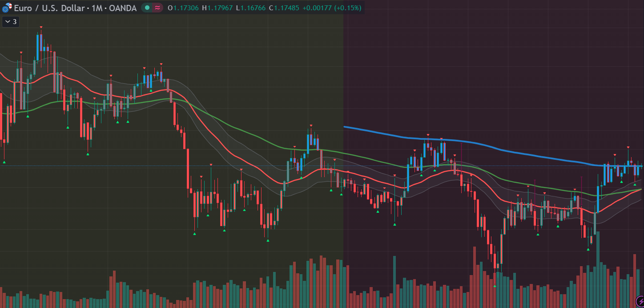Click the change value +0.00177 (+0.15%)

click(x=332, y=8)
